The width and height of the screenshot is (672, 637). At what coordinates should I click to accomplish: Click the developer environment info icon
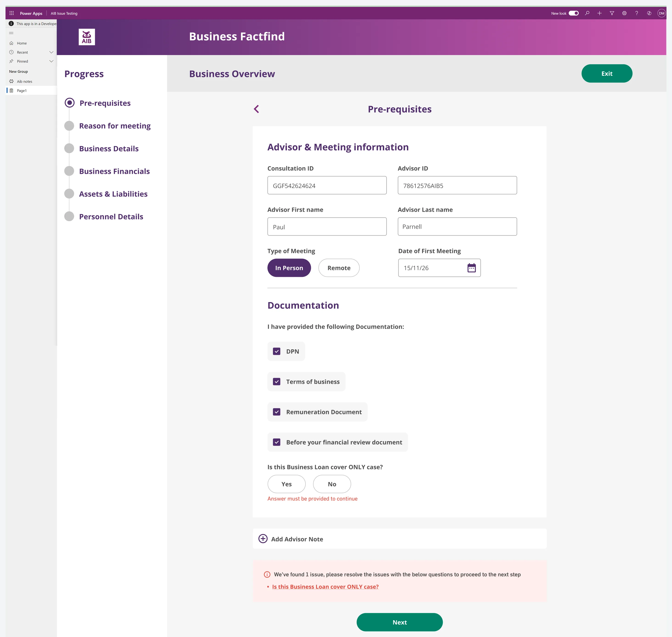click(11, 24)
